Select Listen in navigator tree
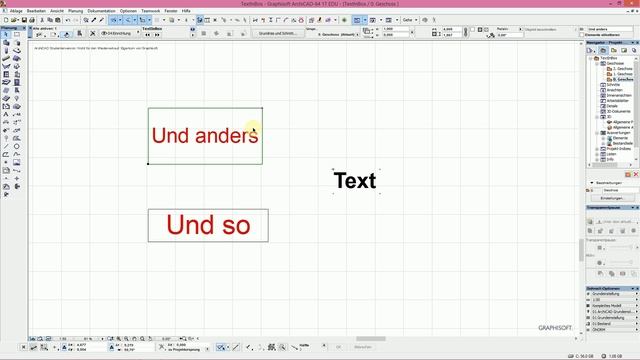This screenshot has height=360, width=640. point(611,154)
